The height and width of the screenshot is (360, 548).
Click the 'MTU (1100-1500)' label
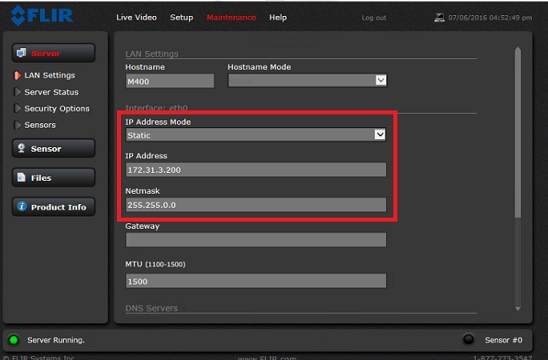155,264
